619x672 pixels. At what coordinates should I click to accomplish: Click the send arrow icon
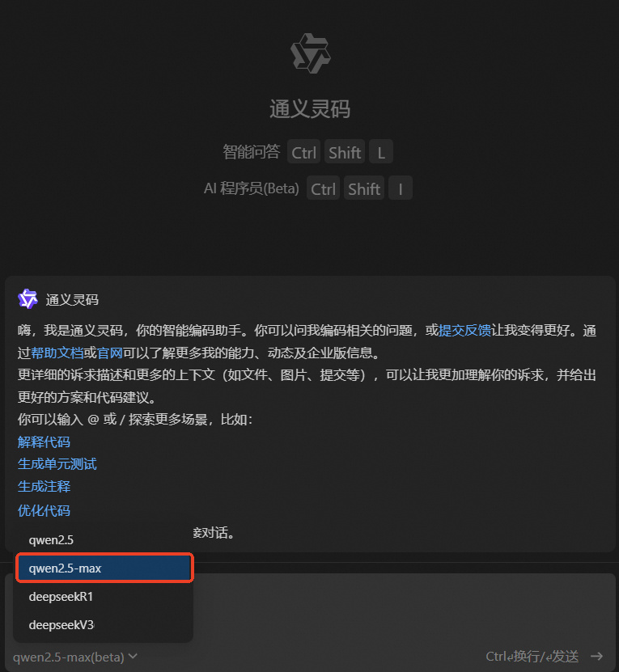point(596,656)
